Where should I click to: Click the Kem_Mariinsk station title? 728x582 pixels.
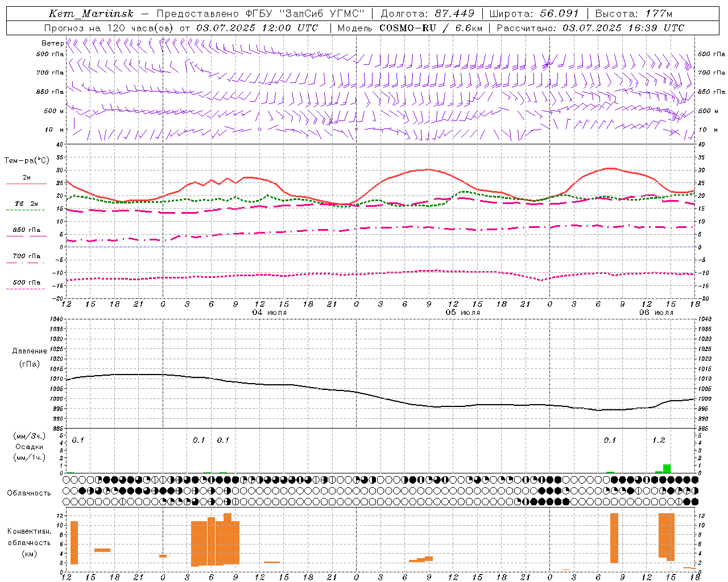[91, 14]
